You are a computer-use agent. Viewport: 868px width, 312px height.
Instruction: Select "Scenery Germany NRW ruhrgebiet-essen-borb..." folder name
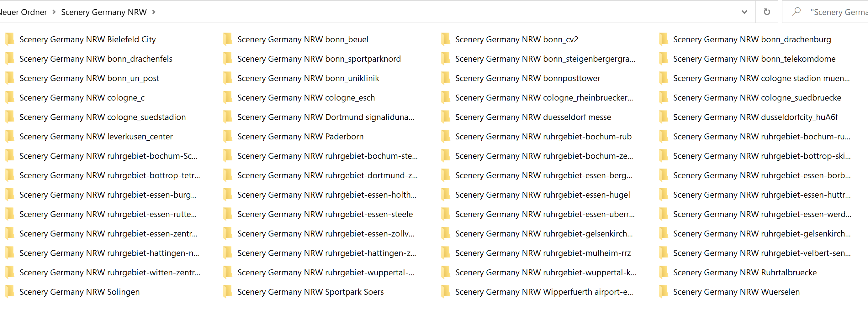click(x=761, y=176)
